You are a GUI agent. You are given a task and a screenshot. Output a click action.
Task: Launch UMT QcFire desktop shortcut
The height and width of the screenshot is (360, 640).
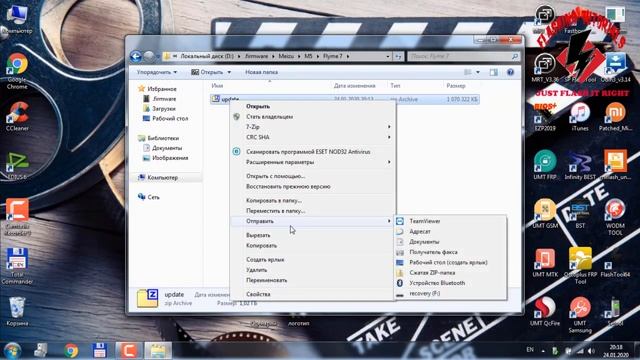[545, 311]
